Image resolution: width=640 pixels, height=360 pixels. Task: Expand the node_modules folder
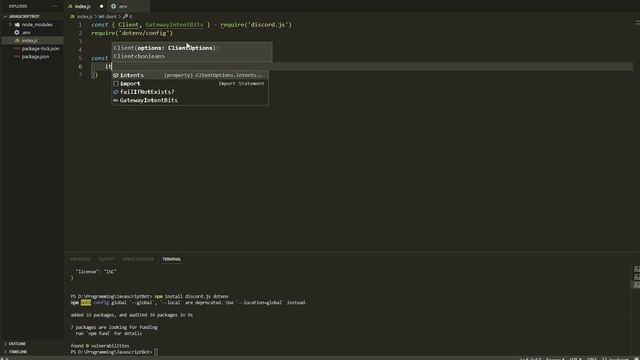pyautogui.click(x=10, y=24)
